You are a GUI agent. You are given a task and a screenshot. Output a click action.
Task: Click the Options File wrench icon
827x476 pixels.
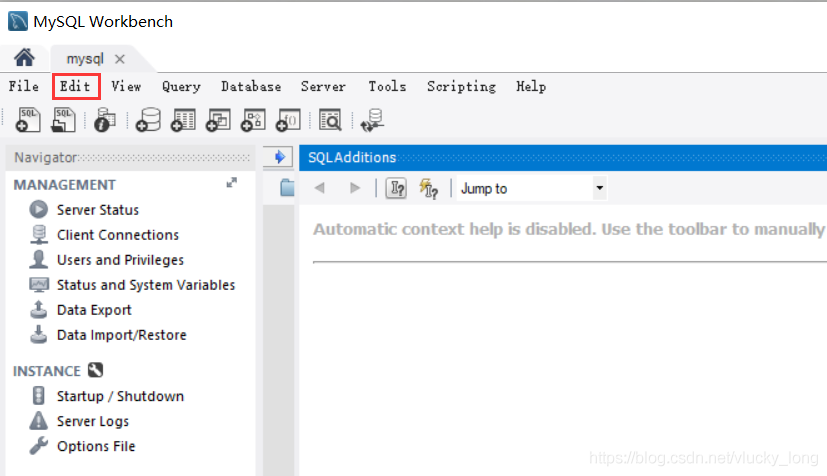click(39, 445)
